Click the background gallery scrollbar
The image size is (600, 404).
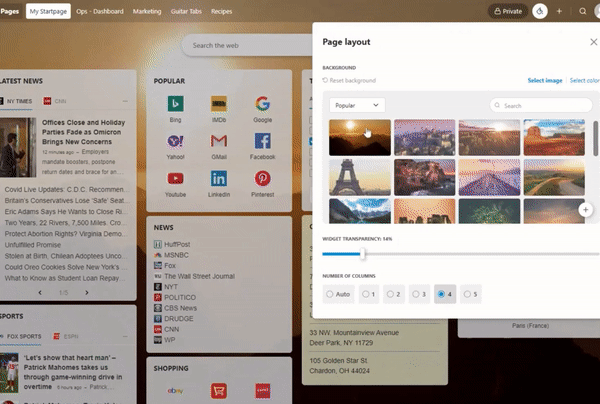595,138
